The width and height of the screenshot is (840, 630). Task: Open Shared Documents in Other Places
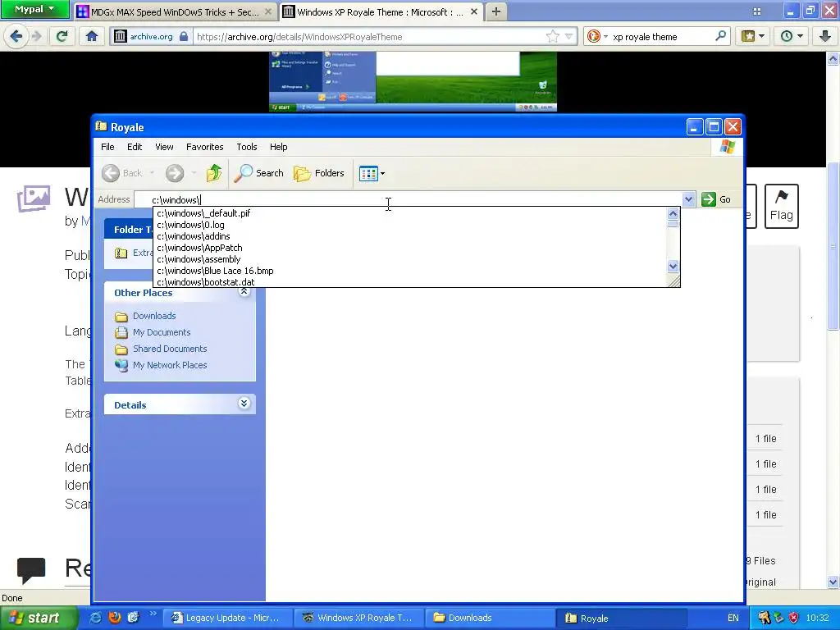click(x=170, y=349)
